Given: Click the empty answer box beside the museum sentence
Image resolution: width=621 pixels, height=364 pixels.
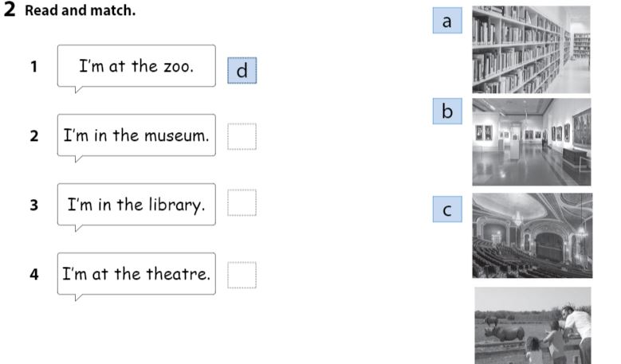Looking at the screenshot, I should [x=242, y=136].
